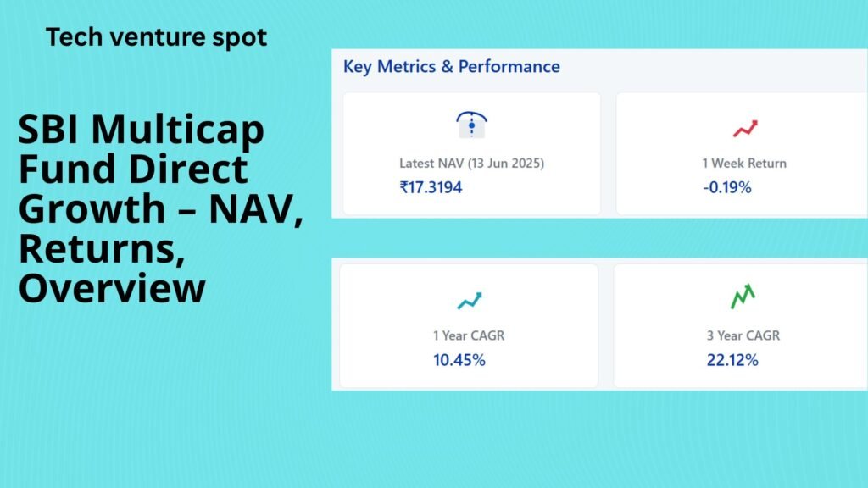Click the Latest NAV umbrella icon
Viewport: 868px width, 488px height.
(471, 125)
